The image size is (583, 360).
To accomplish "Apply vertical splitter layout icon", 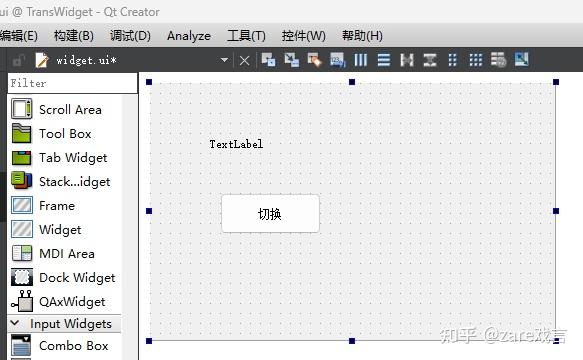I will click(x=430, y=60).
